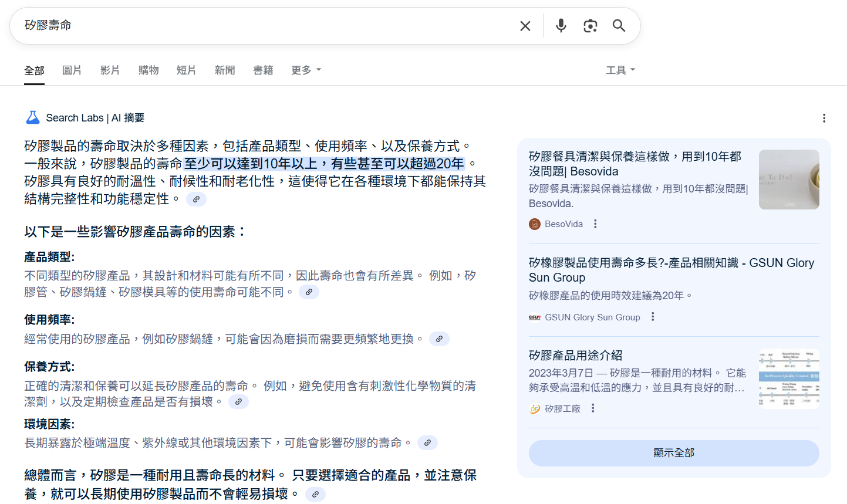847x504 pixels.
Task: Click the 保養方式: subheading
Action: tap(49, 367)
